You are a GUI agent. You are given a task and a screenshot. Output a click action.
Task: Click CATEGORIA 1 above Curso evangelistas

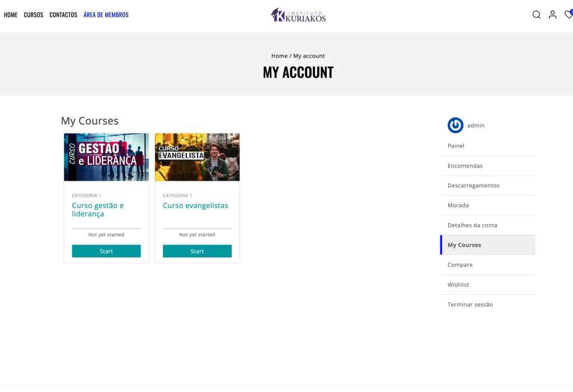177,196
